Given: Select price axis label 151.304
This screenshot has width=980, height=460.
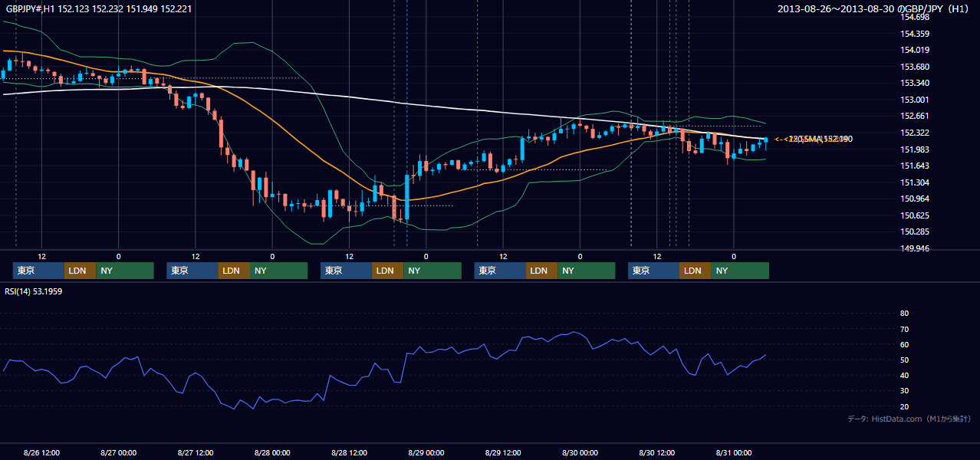Looking at the screenshot, I should (x=915, y=182).
